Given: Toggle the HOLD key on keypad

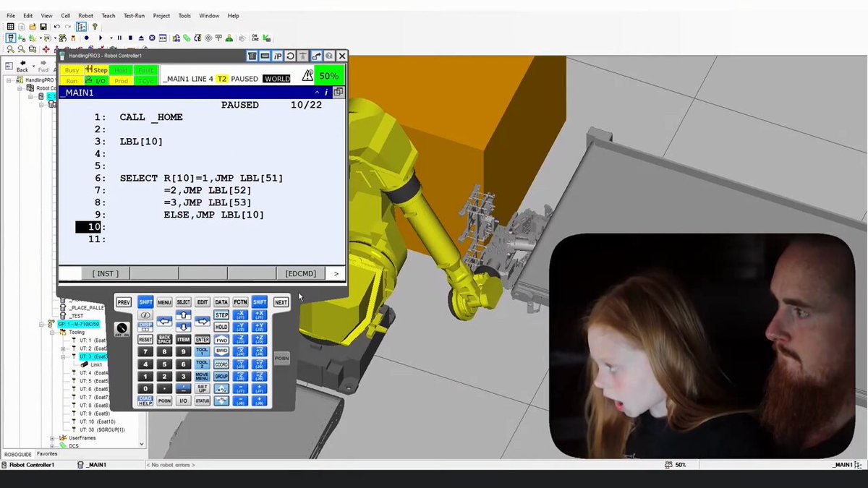Looking at the screenshot, I should click(221, 327).
